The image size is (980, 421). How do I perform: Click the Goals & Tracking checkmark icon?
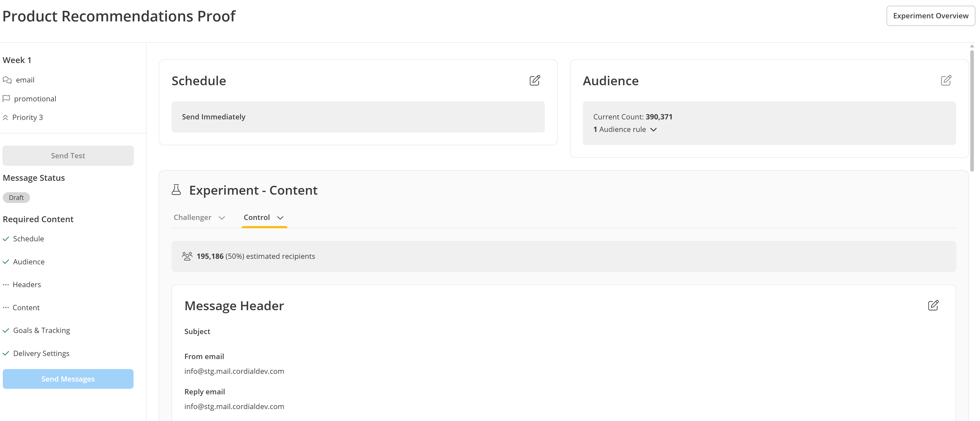(6, 330)
